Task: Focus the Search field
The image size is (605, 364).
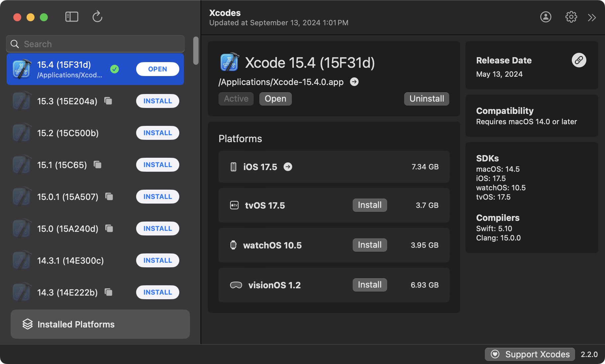Action: [x=100, y=44]
